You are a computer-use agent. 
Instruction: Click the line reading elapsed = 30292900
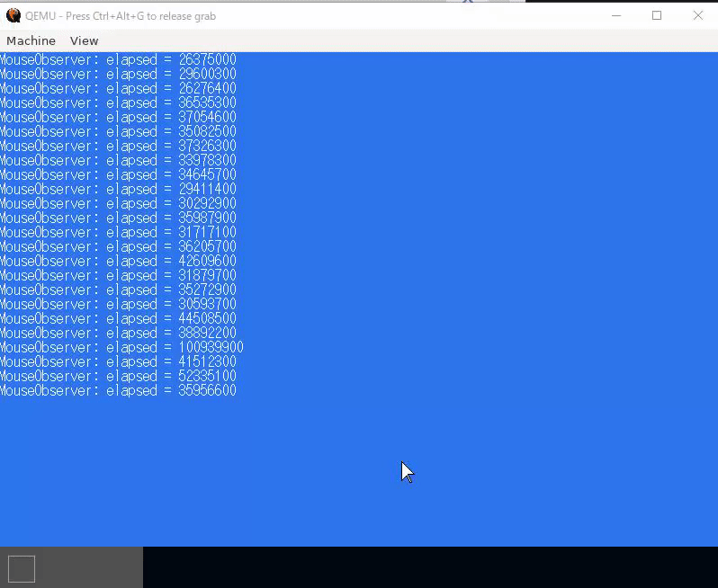tap(118, 203)
